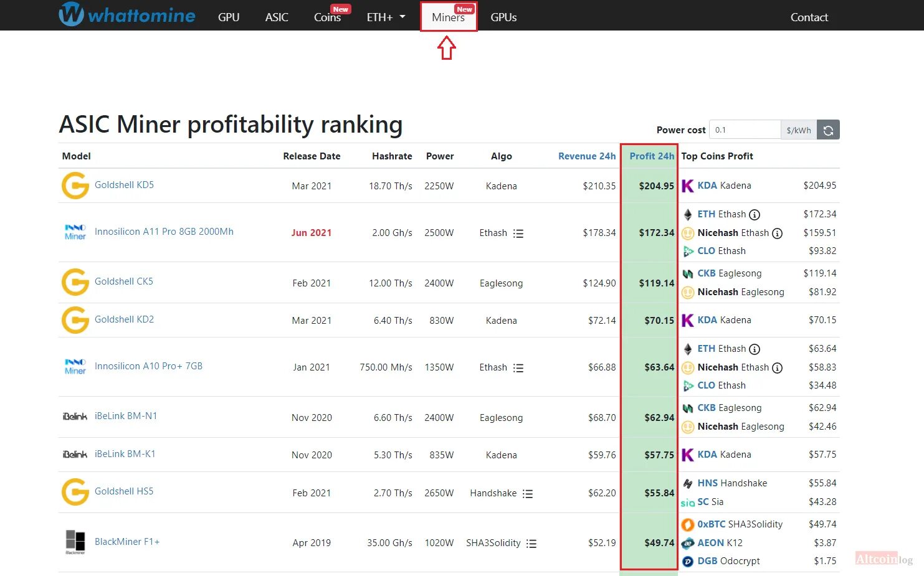Click Innosilicon A11 Pro miner logo
924x576 pixels.
point(75,232)
